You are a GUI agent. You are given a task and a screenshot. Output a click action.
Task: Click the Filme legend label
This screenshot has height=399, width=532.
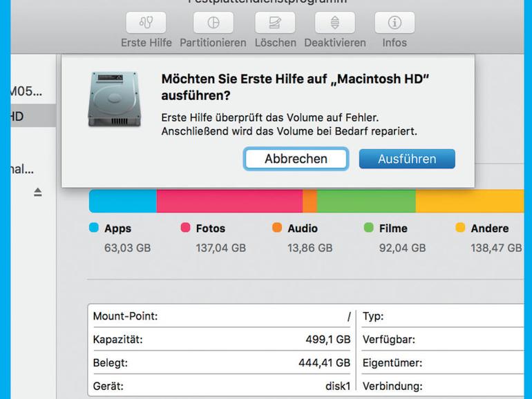pos(393,228)
